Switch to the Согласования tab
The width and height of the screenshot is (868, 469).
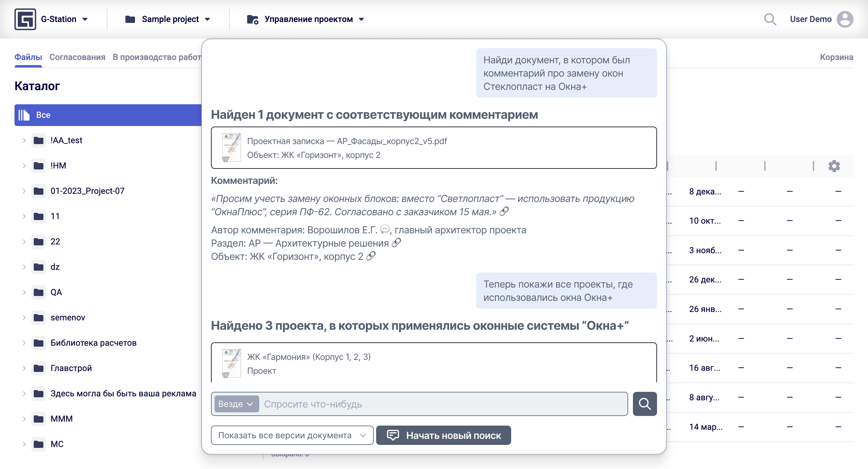coord(77,57)
